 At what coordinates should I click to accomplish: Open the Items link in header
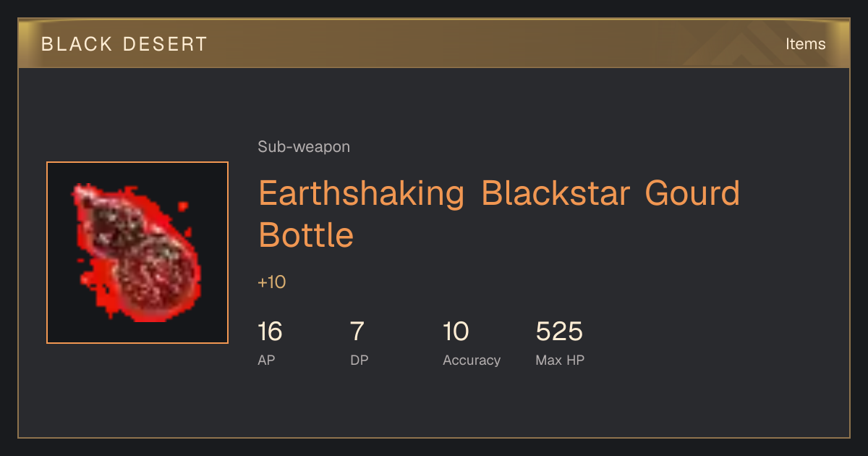805,44
